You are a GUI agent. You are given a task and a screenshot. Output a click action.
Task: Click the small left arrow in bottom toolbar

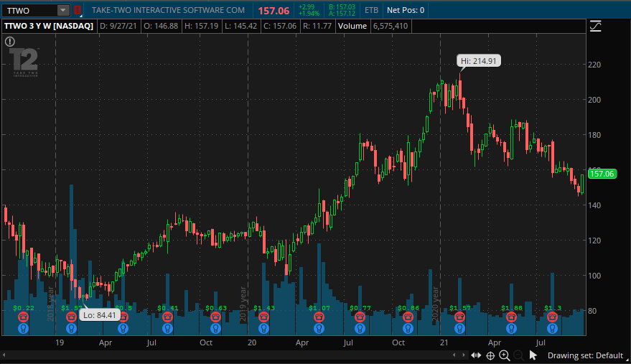pyautogui.click(x=454, y=355)
